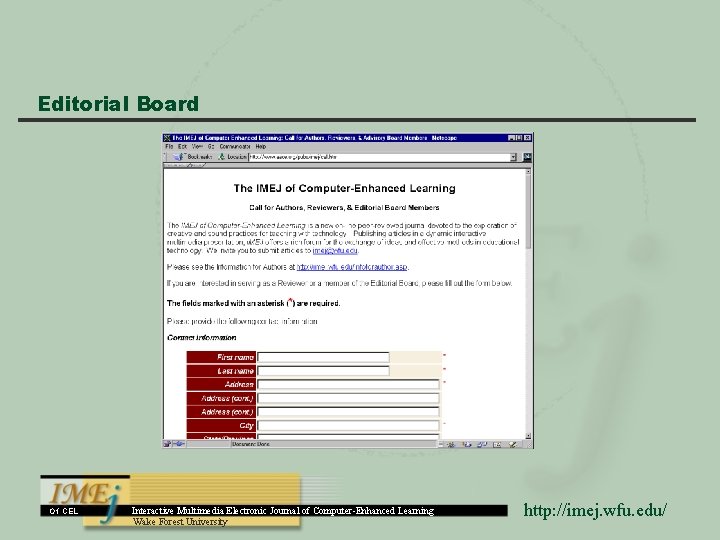Click the second Address (cont.) input field
The width and height of the screenshot is (720, 540).
(x=348, y=412)
